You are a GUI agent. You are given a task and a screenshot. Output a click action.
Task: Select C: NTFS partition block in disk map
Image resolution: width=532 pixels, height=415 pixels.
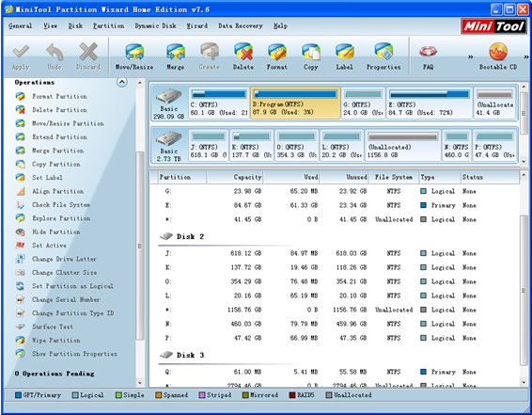click(x=219, y=103)
